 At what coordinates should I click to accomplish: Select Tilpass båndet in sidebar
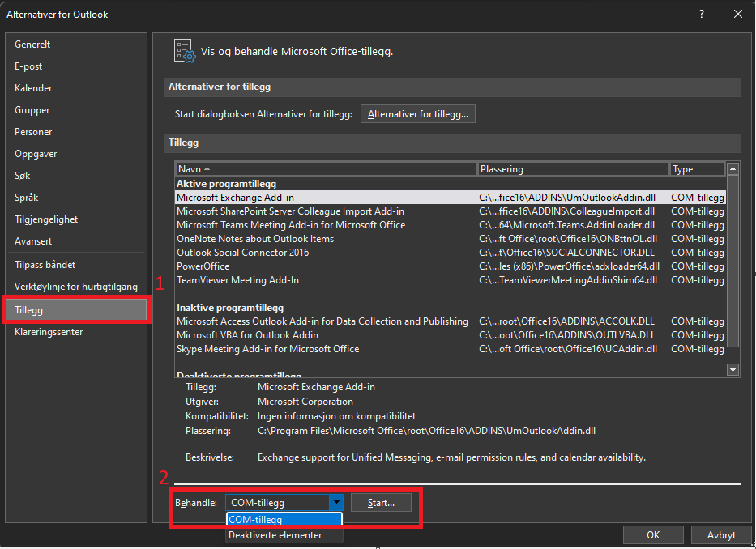pyautogui.click(x=76, y=265)
